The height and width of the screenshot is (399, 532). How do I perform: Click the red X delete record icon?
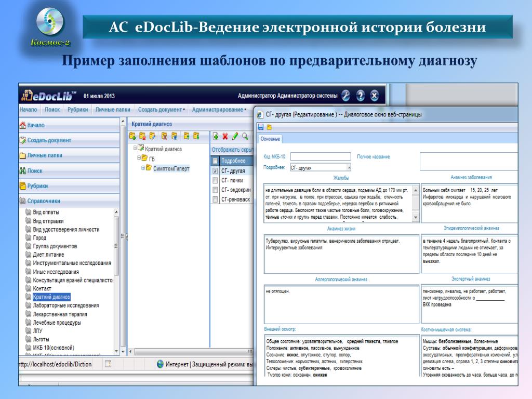pyautogui.click(x=225, y=137)
